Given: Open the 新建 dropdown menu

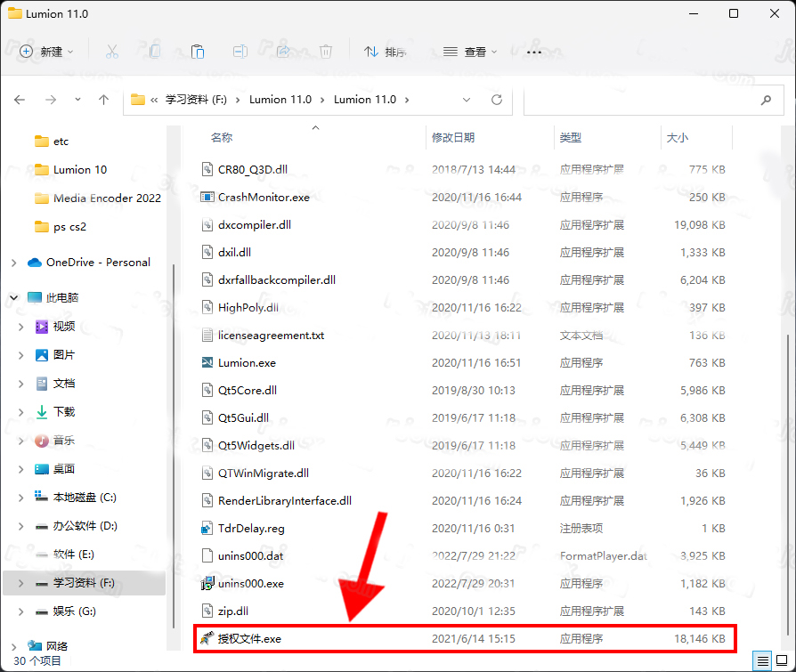Looking at the screenshot, I should click(x=46, y=52).
